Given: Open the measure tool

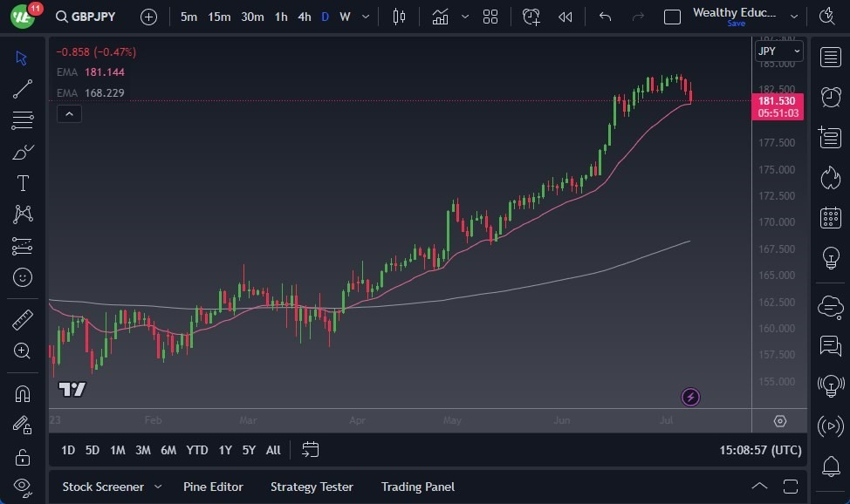Looking at the screenshot, I should [x=22, y=319].
